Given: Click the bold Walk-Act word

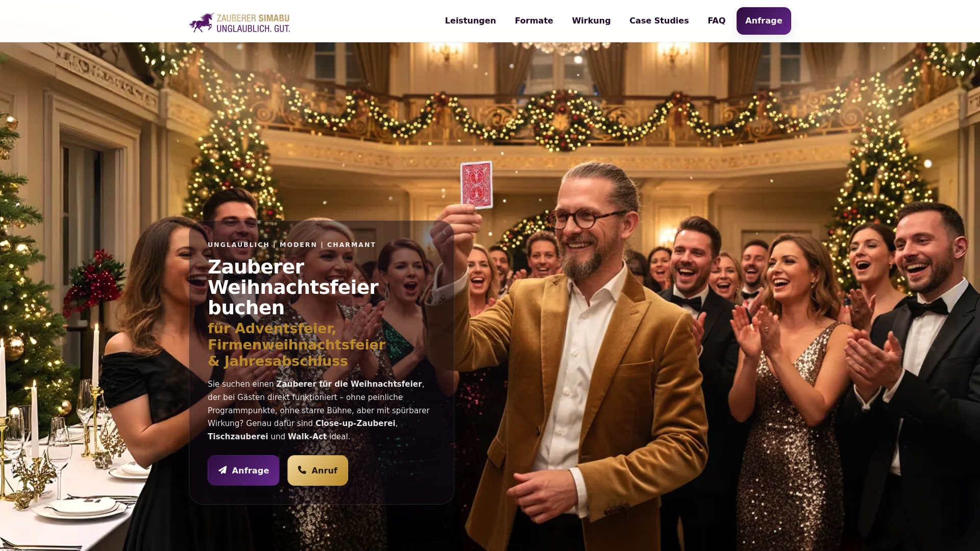Looking at the screenshot, I should pos(307,437).
